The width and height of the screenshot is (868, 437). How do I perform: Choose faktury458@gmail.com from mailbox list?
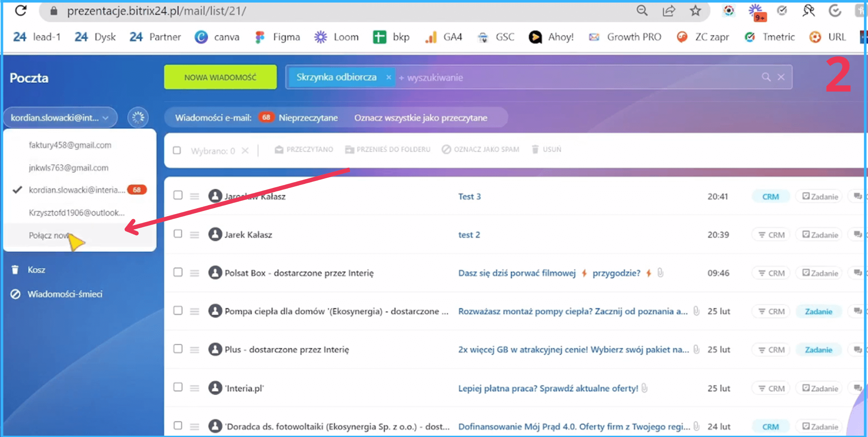[70, 145]
